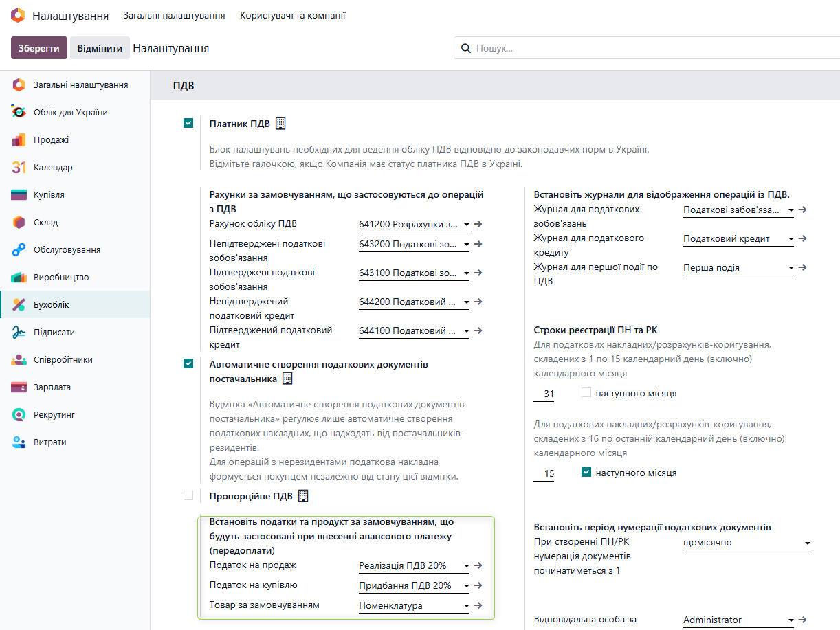The image size is (840, 630).
Task: Open the Підписати sidebar icon
Action: pos(19,332)
